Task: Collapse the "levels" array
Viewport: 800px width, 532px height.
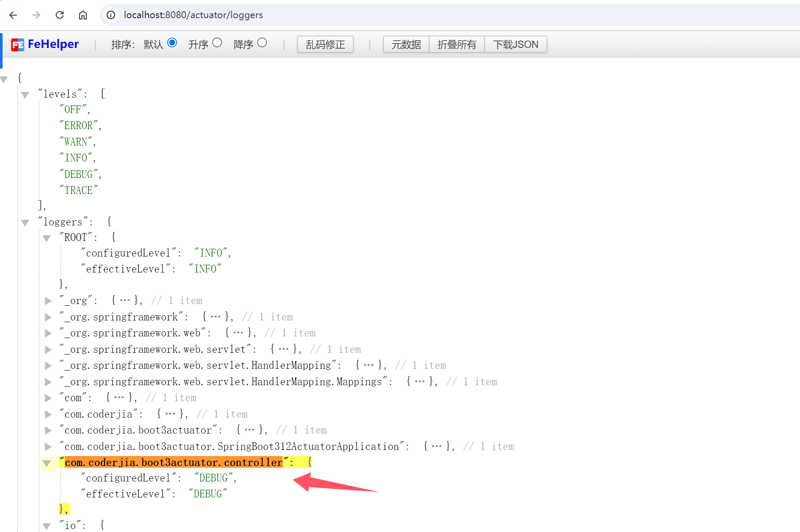Action: [x=25, y=95]
